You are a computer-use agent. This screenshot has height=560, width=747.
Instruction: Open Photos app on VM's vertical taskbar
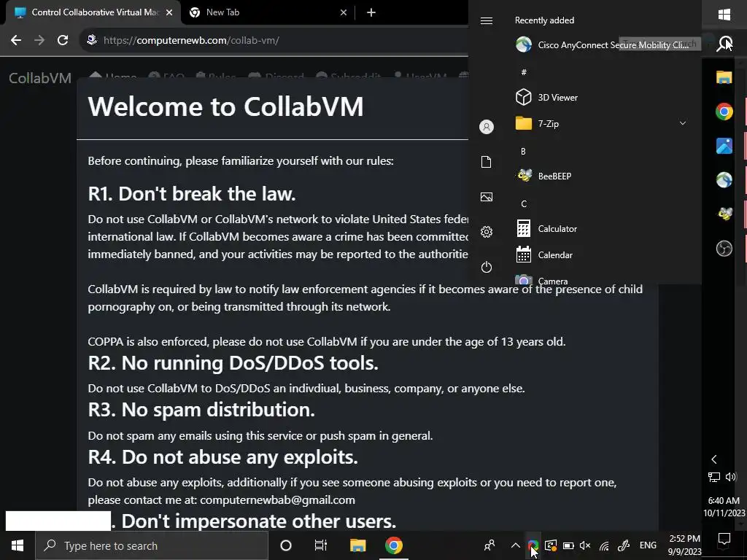pos(724,146)
